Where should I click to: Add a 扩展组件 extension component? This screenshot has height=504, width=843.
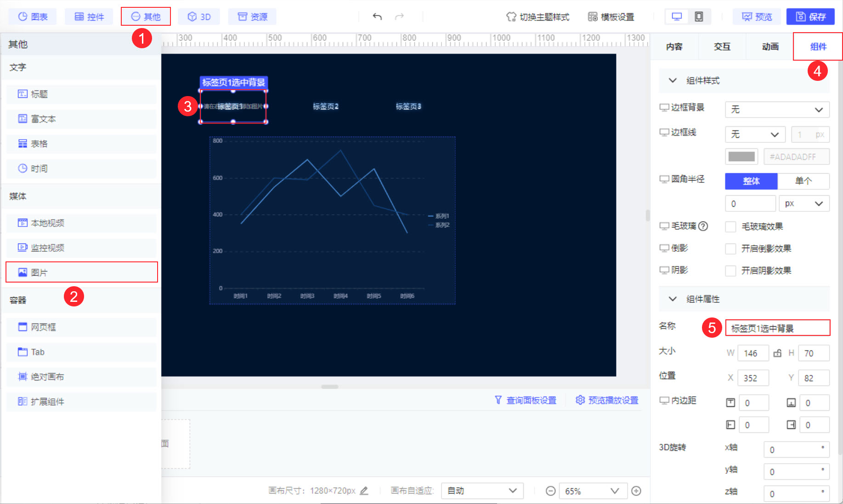(x=81, y=402)
